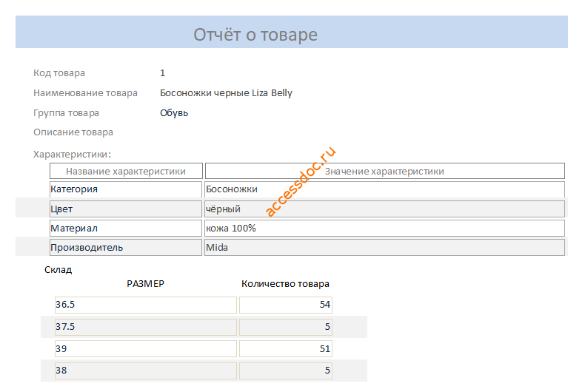
Task: Select size field '36.5'
Action: 145,305
